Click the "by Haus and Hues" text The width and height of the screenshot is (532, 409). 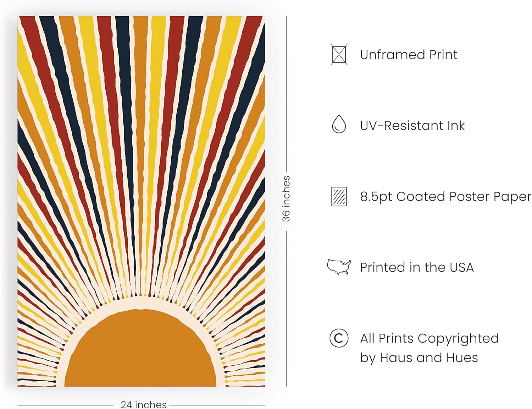(419, 358)
